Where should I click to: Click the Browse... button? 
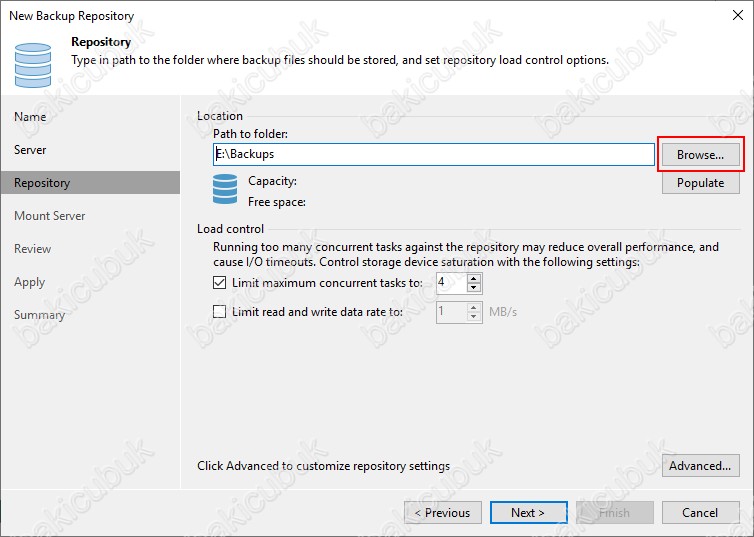[700, 155]
